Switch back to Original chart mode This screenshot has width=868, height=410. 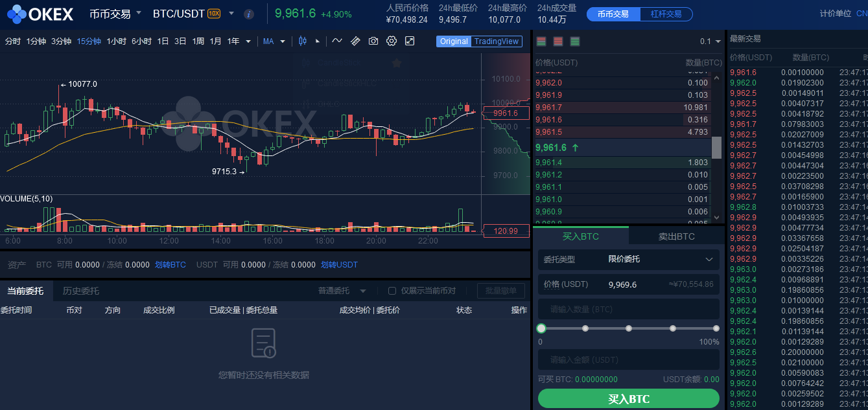click(x=454, y=41)
